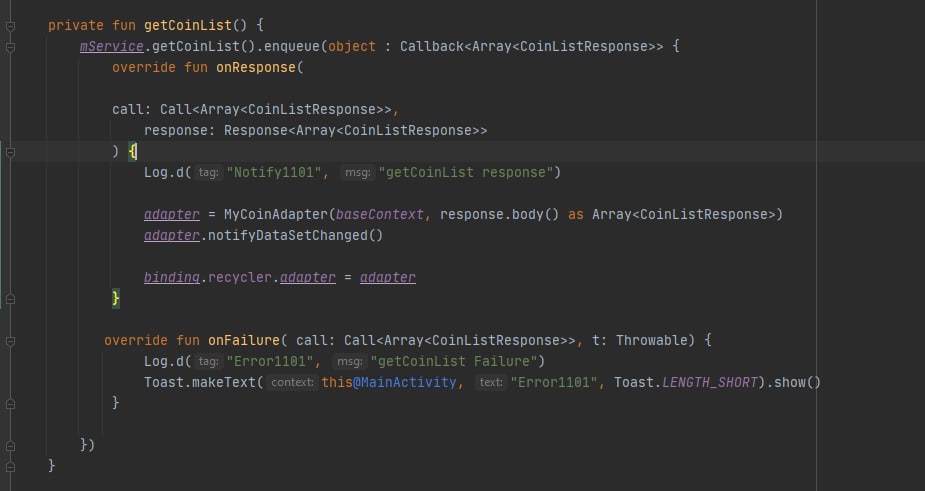Click the getCoinList function name in the declaration
Viewport: 925px width, 491px height.
point(188,25)
